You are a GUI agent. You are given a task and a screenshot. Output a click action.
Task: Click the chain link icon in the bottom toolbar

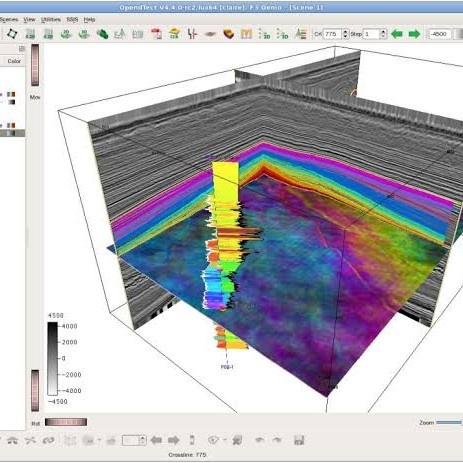pos(48,440)
